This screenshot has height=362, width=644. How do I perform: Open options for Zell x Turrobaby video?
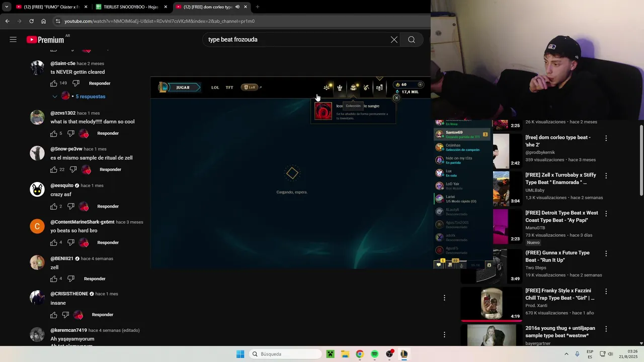[606, 176]
